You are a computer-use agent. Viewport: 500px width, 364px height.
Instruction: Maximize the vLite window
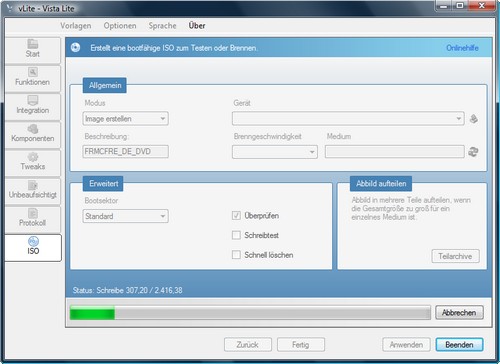[460, 6]
